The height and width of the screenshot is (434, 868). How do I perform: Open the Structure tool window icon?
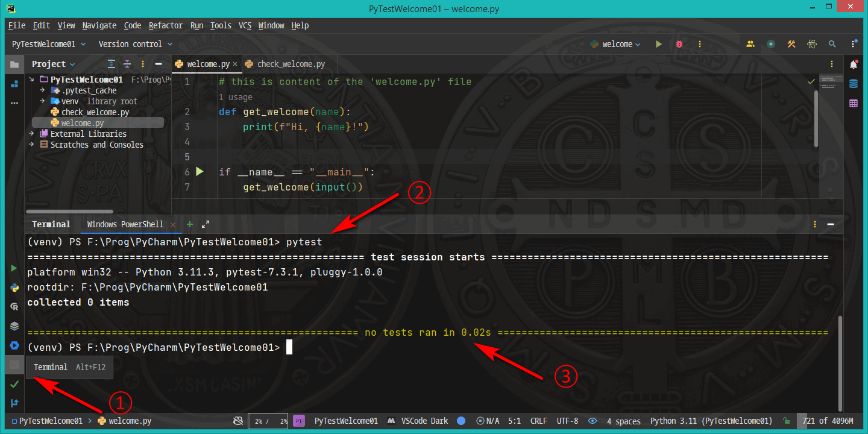(14, 84)
